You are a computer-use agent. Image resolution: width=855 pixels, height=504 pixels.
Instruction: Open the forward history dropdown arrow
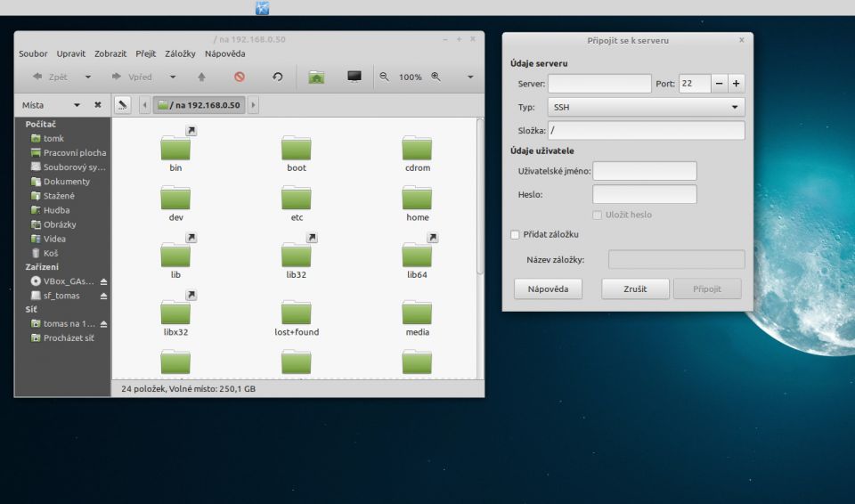(172, 77)
